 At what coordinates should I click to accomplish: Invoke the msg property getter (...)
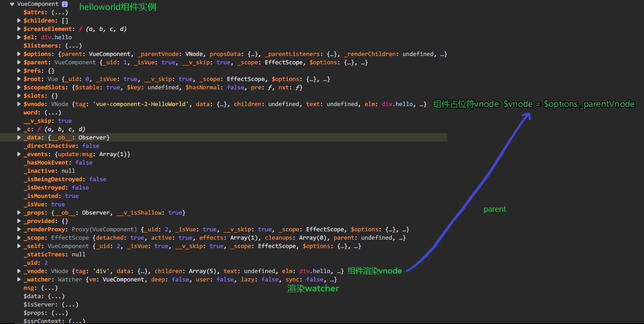[49, 288]
